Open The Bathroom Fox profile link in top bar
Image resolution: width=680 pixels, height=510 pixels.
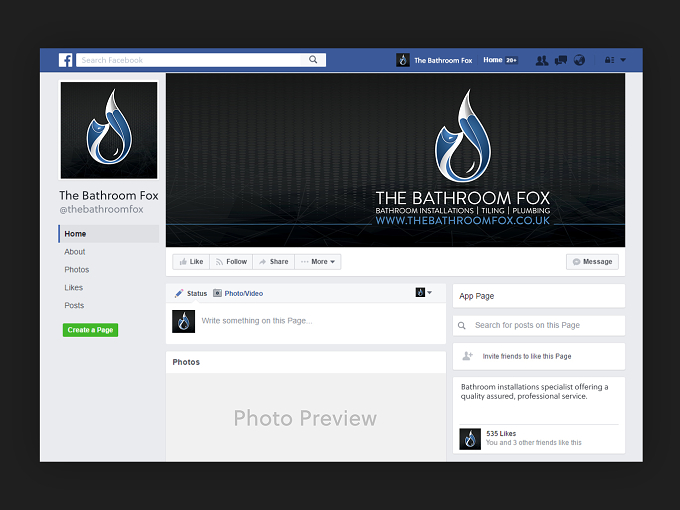(x=443, y=60)
